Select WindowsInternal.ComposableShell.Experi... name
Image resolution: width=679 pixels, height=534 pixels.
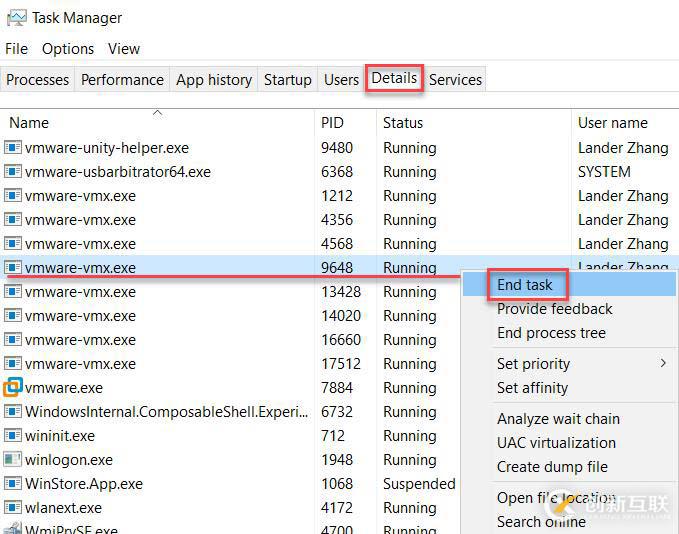click(166, 411)
